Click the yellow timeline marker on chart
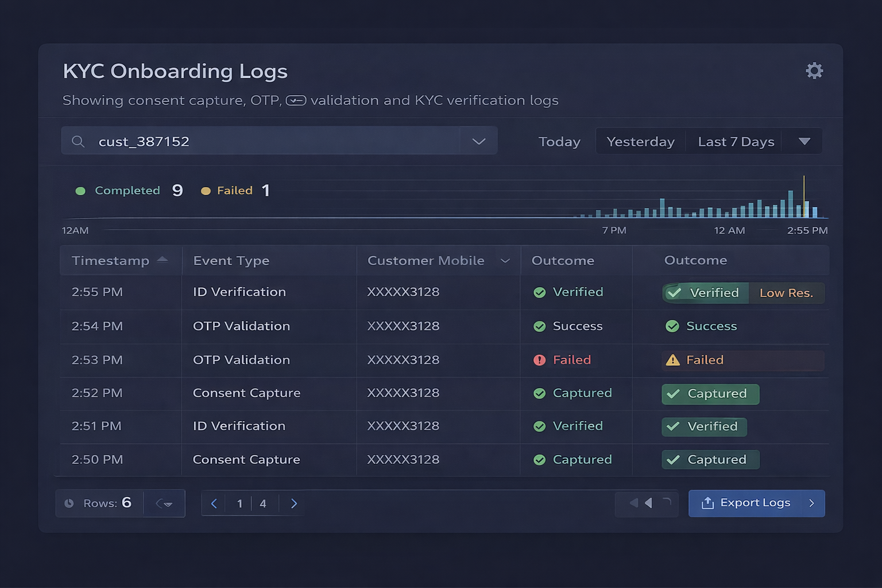882x588 pixels. [x=804, y=196]
